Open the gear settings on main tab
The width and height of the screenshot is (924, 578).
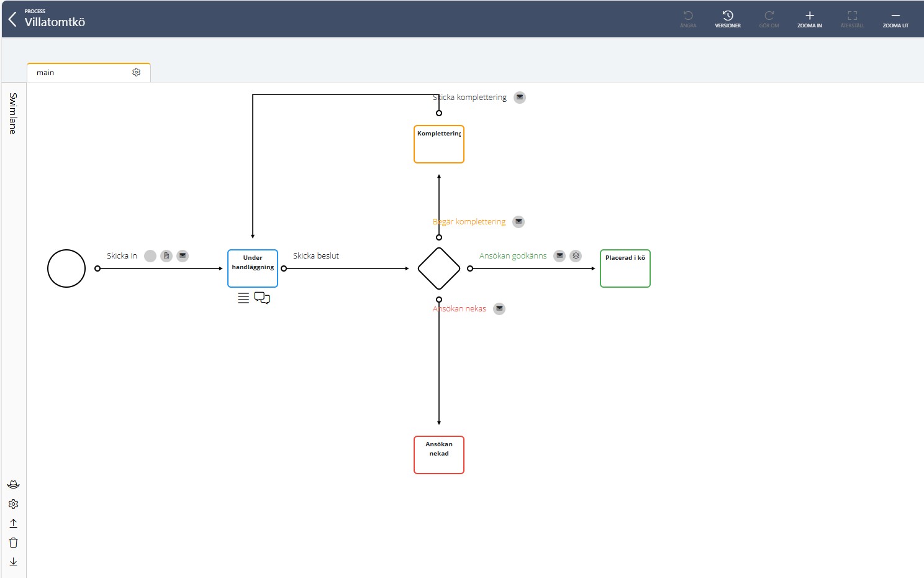tap(137, 73)
